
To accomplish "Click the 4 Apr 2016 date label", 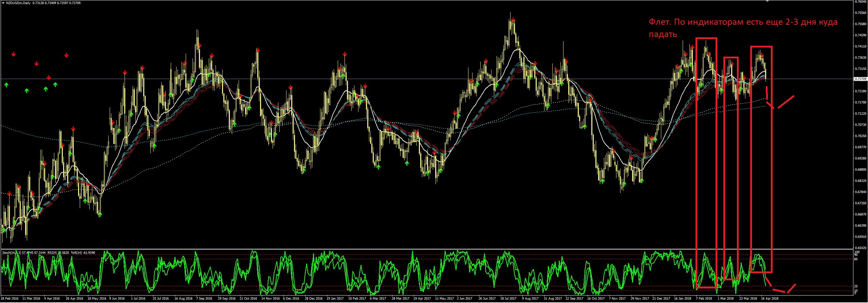I will click(x=52, y=299).
